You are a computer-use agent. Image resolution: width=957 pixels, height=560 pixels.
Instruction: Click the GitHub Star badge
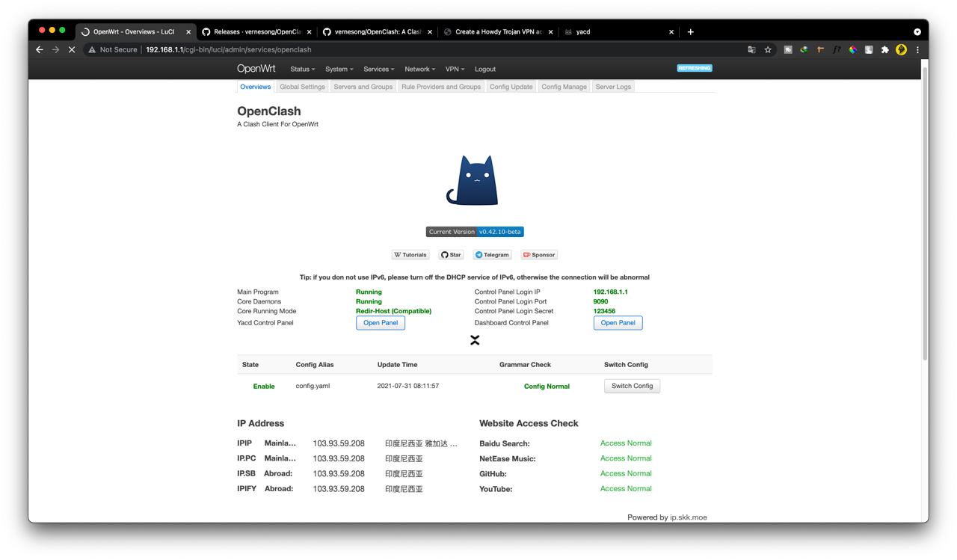[451, 255]
